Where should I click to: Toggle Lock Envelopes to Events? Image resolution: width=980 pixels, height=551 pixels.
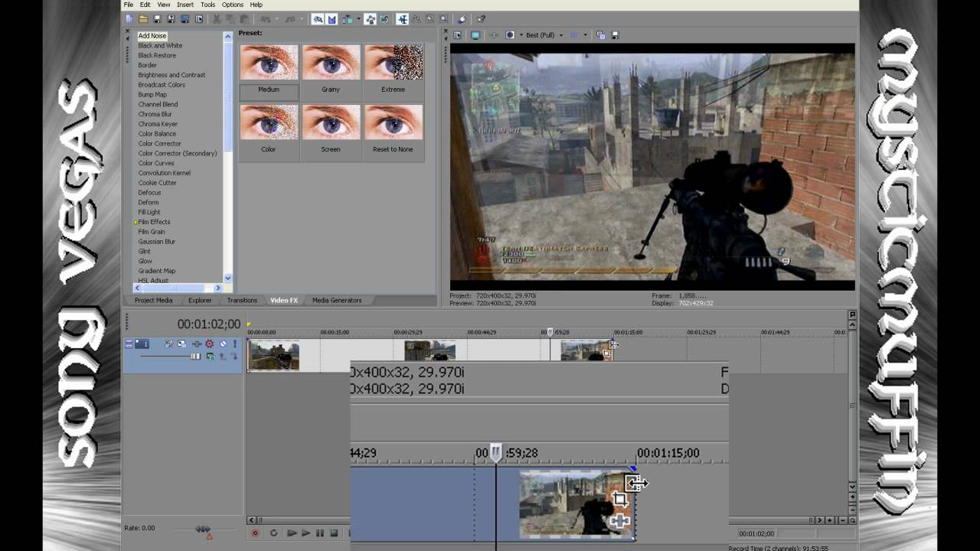pos(370,19)
